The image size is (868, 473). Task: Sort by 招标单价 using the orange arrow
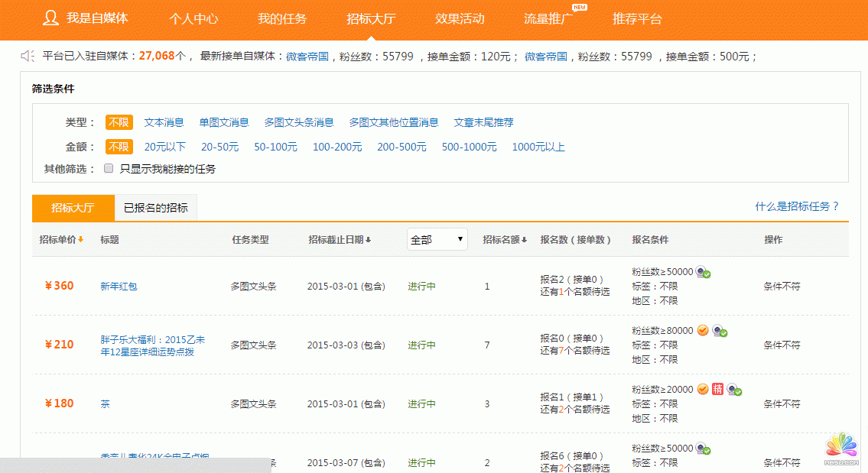pyautogui.click(x=80, y=240)
